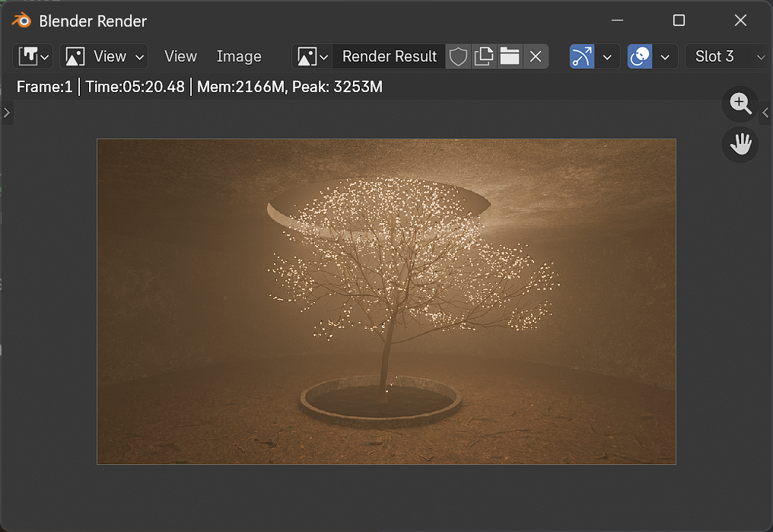
Task: Open the View mode dropdown
Action: coord(103,56)
